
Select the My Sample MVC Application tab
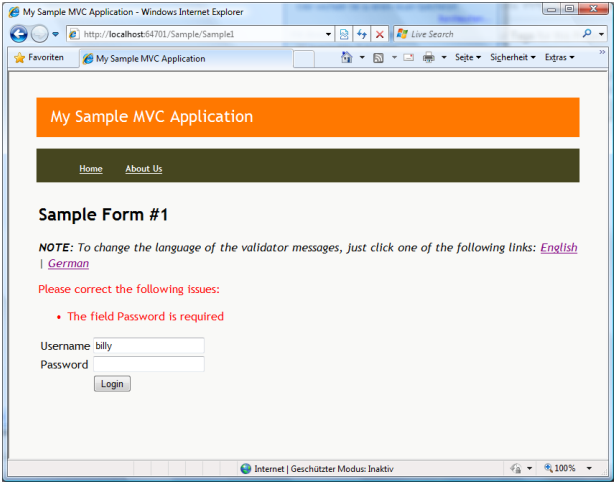[x=150, y=58]
